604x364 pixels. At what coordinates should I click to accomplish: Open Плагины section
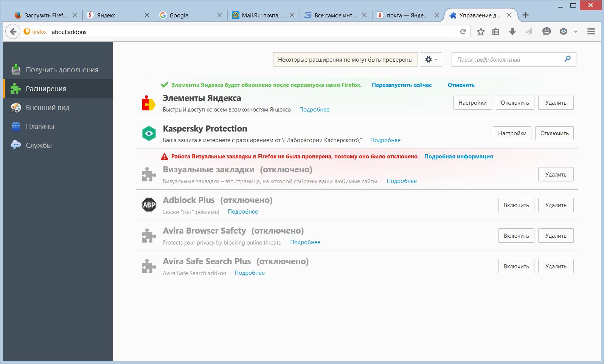pyautogui.click(x=58, y=126)
